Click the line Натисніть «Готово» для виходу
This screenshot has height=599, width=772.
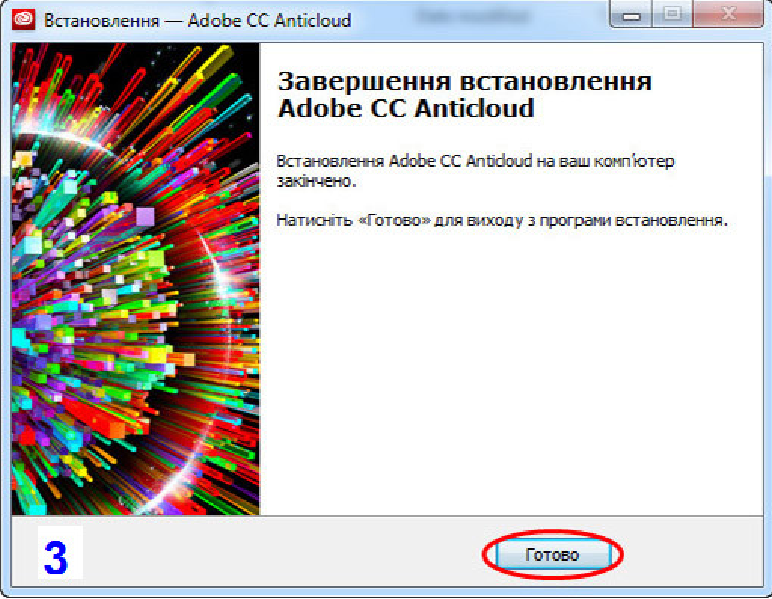(502, 220)
